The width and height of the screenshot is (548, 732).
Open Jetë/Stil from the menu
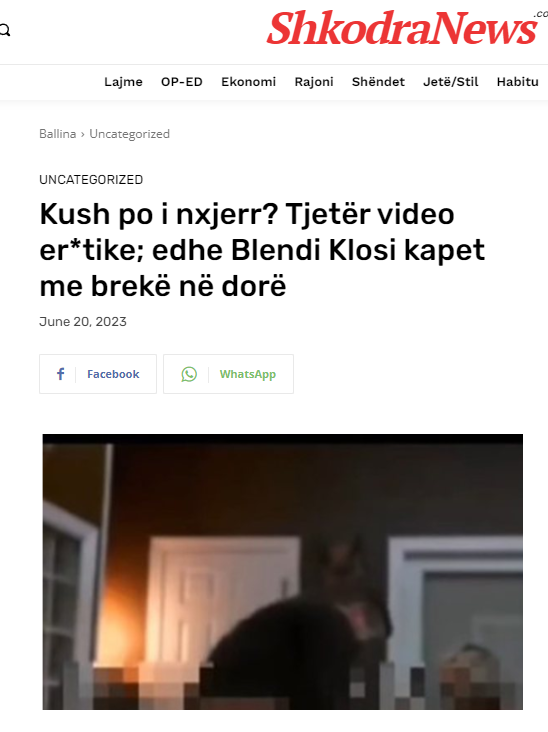[450, 82]
